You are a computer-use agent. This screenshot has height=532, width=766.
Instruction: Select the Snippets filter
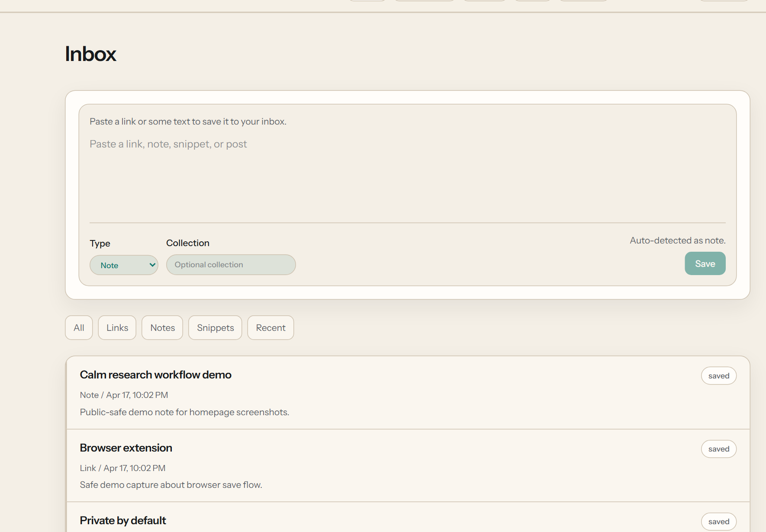click(x=215, y=327)
